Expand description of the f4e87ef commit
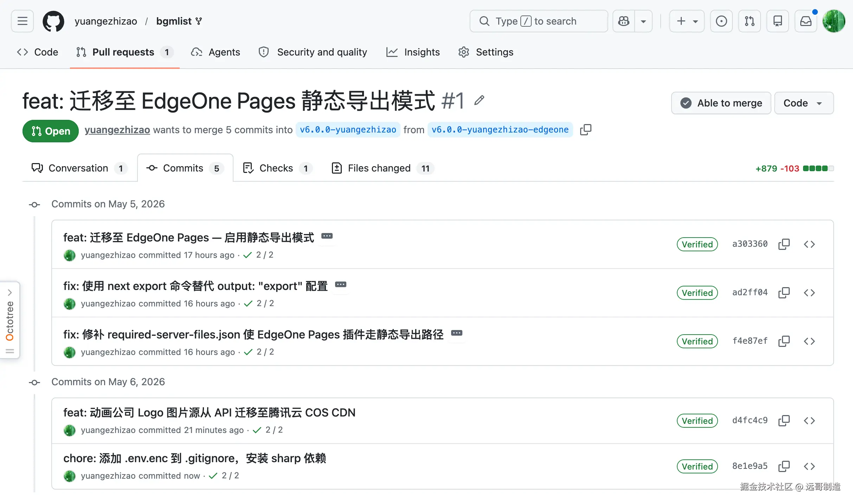 click(x=457, y=333)
